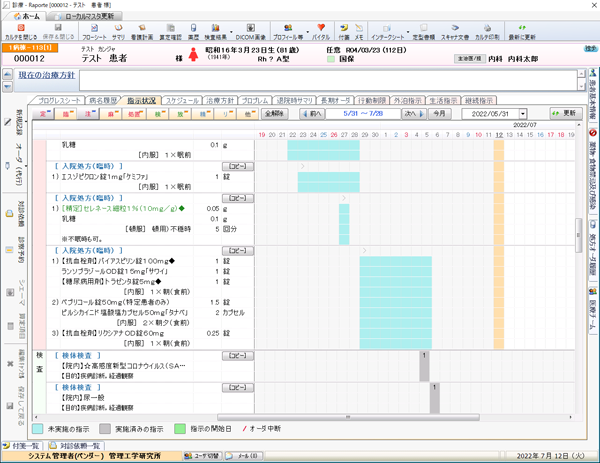Click the 算定確認 icon

pyautogui.click(x=171, y=31)
